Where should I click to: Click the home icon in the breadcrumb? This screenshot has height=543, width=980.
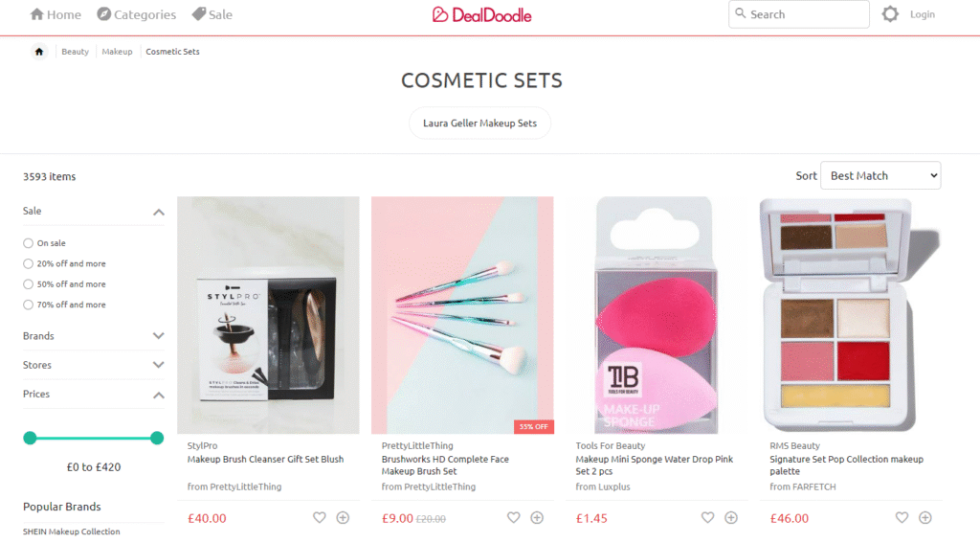coord(38,52)
